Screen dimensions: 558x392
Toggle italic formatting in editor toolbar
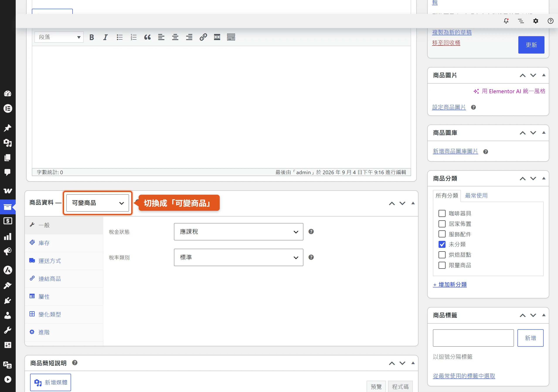click(x=105, y=37)
